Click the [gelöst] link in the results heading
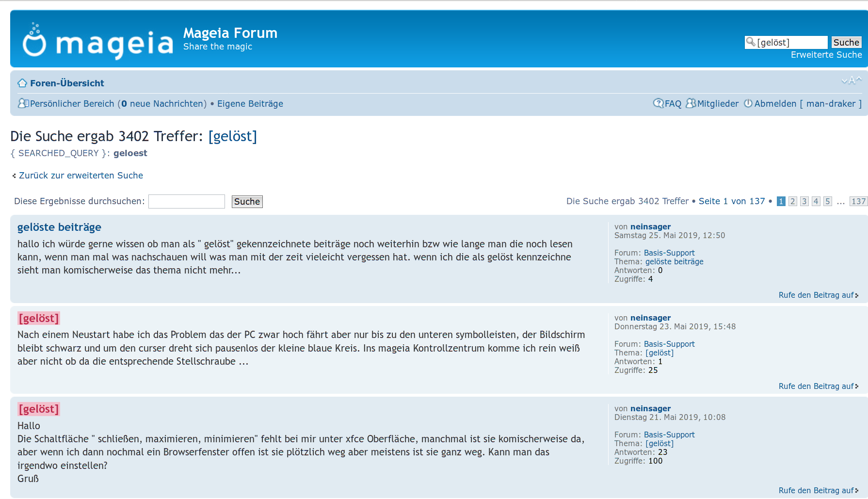Image resolution: width=868 pixels, height=499 pixels. point(233,136)
